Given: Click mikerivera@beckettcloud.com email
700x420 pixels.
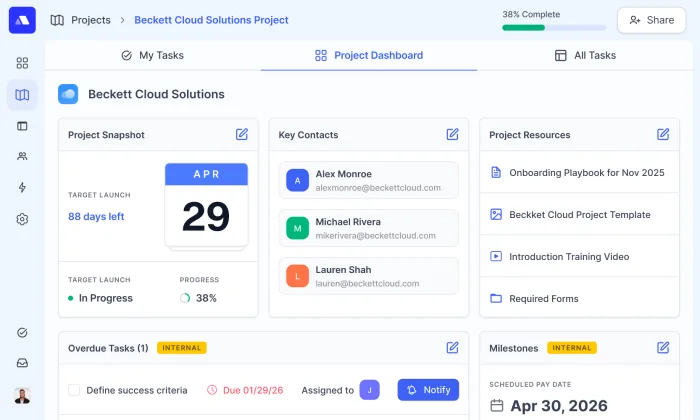Looking at the screenshot, I should pos(375,236).
